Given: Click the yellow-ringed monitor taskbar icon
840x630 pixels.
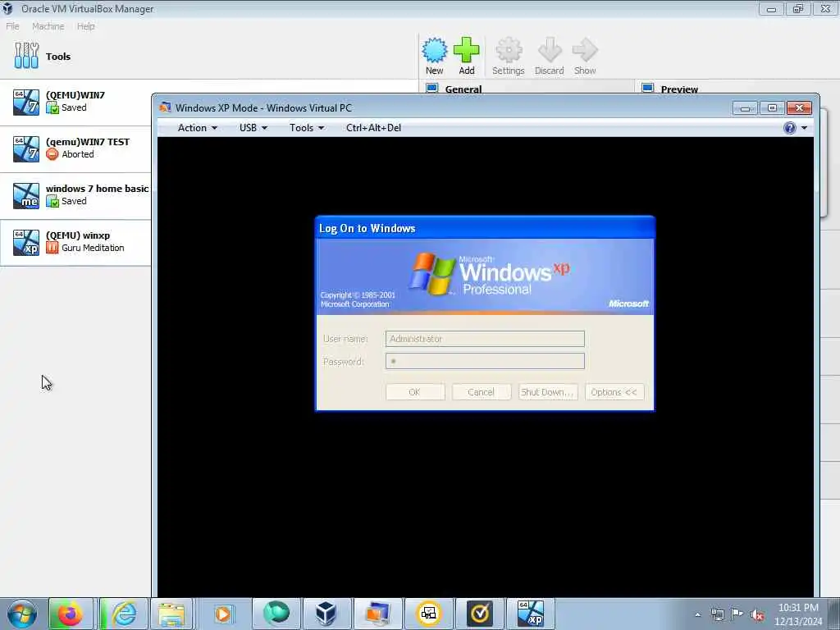Looking at the screenshot, I should point(428,614).
